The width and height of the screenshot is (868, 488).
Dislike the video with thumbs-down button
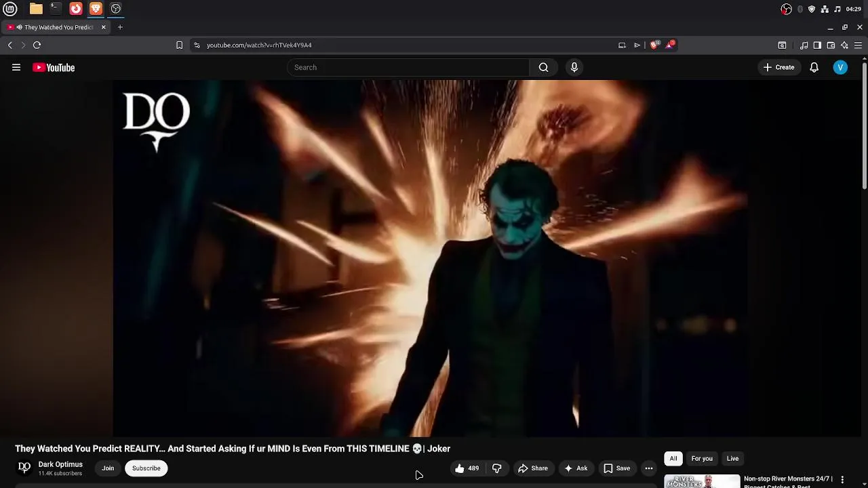tap(497, 468)
